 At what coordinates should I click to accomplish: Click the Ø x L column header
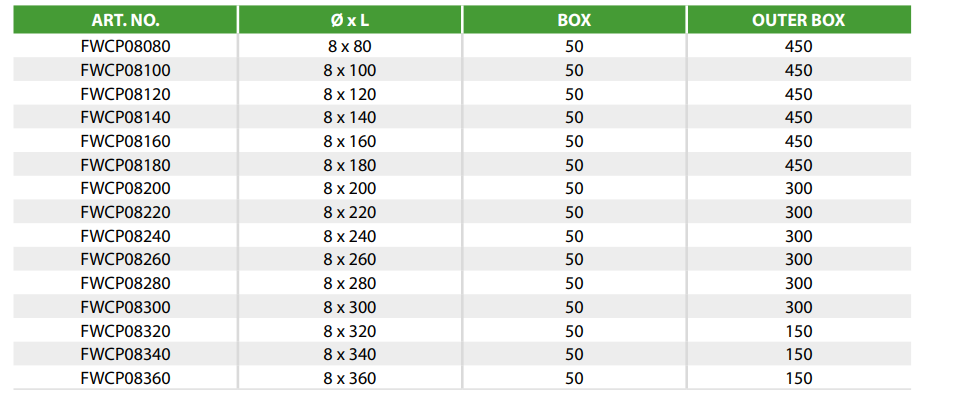click(x=350, y=20)
